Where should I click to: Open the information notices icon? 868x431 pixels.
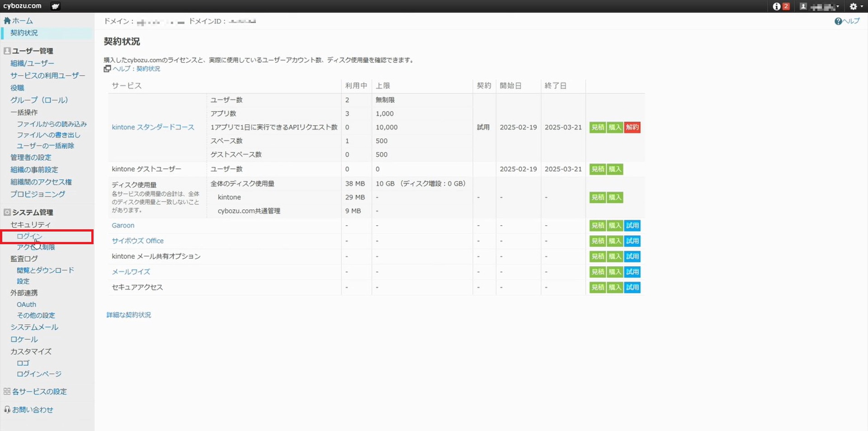777,6
